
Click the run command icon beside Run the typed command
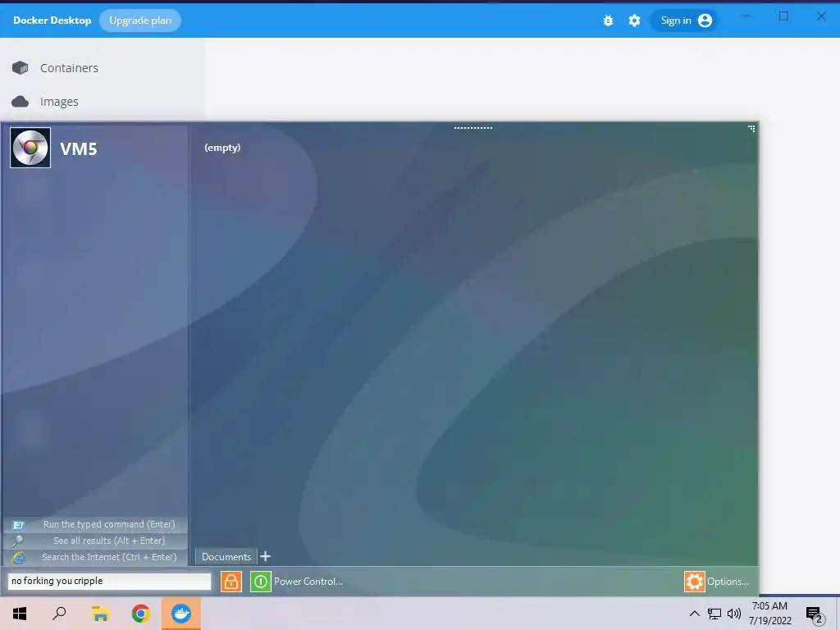[18, 525]
